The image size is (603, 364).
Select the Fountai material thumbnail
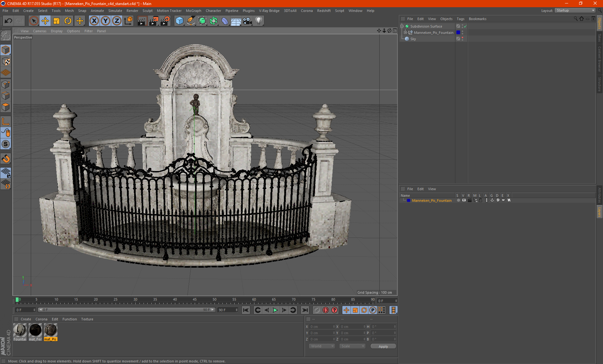point(20,332)
